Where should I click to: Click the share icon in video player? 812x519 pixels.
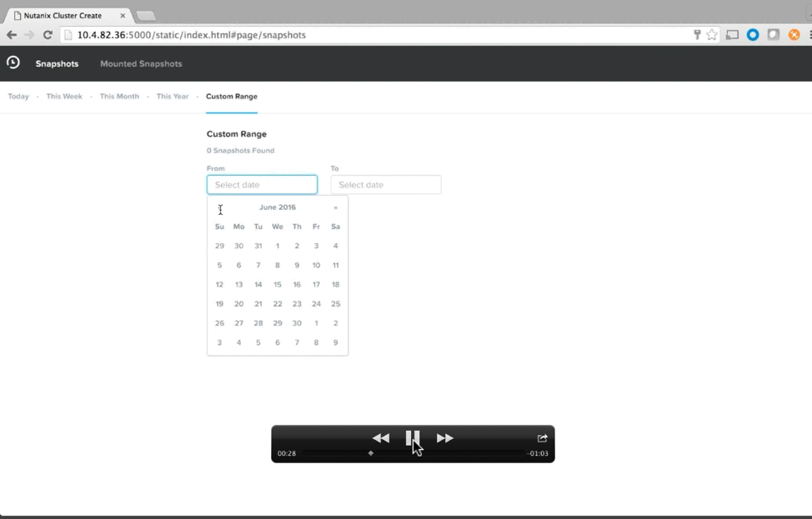click(x=542, y=438)
